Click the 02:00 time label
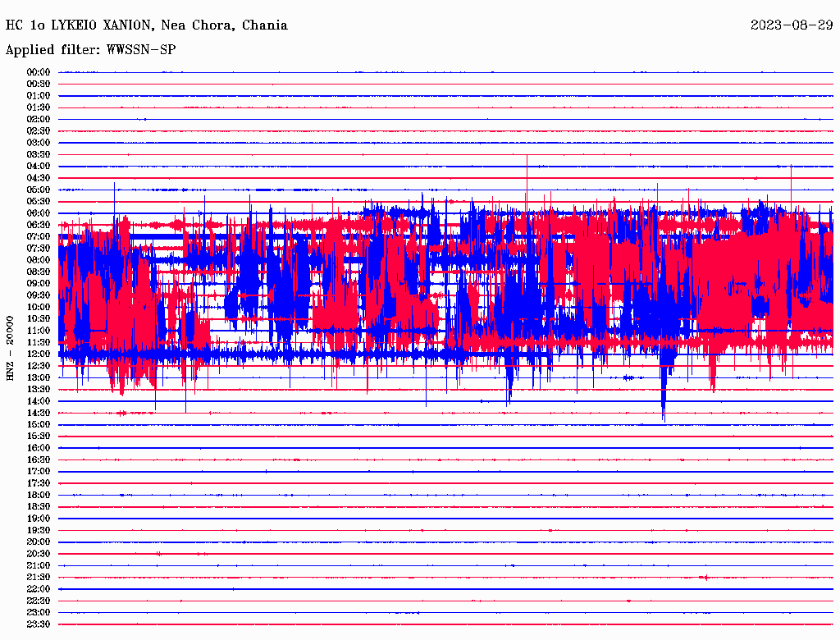 click(39, 119)
